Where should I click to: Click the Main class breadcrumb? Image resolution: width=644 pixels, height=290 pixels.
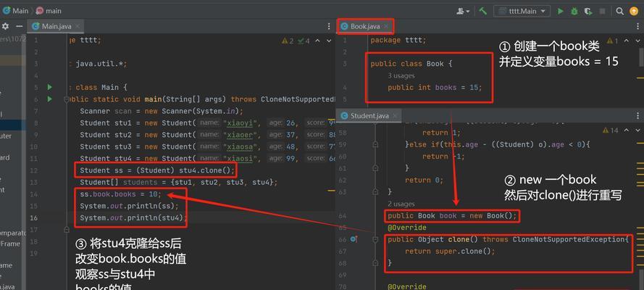16,11
